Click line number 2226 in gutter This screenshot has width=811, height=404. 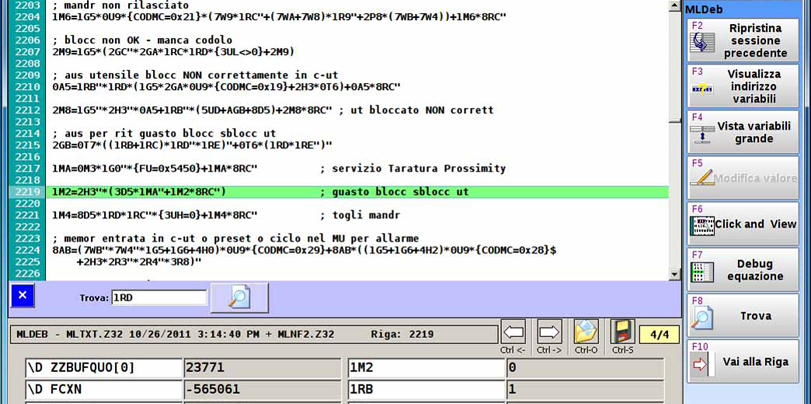(28, 273)
